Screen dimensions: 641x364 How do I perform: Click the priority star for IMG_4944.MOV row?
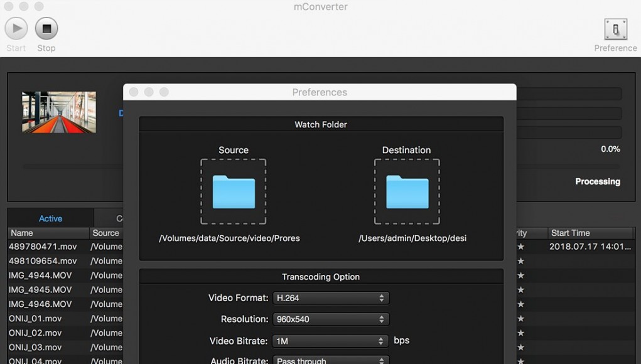[x=520, y=276]
